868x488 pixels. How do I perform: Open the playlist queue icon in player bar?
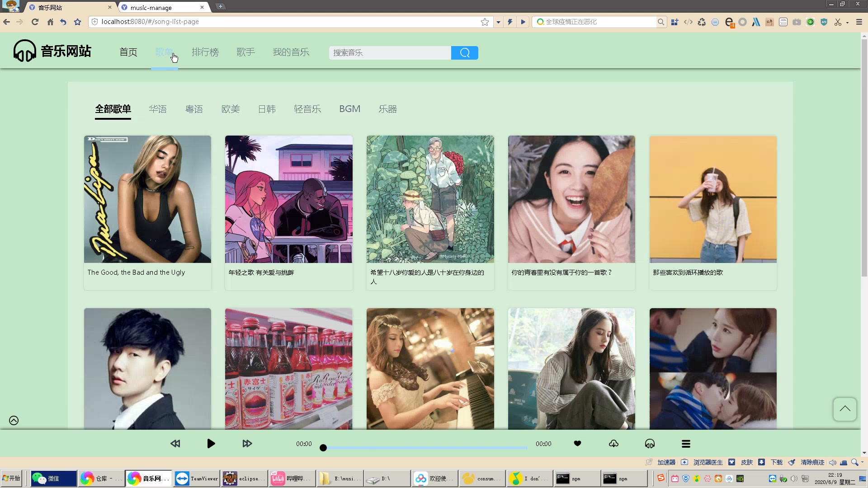click(x=686, y=443)
